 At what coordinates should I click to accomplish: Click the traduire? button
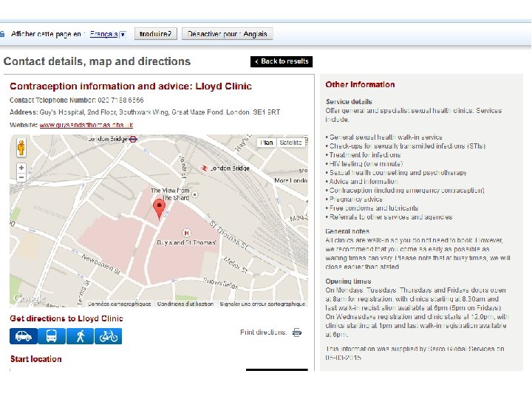pos(156,34)
